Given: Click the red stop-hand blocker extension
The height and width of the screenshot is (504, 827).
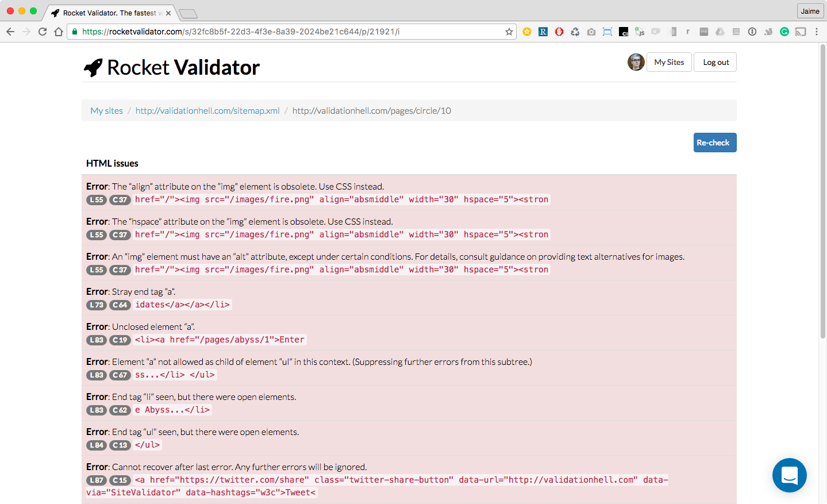Looking at the screenshot, I should (559, 32).
